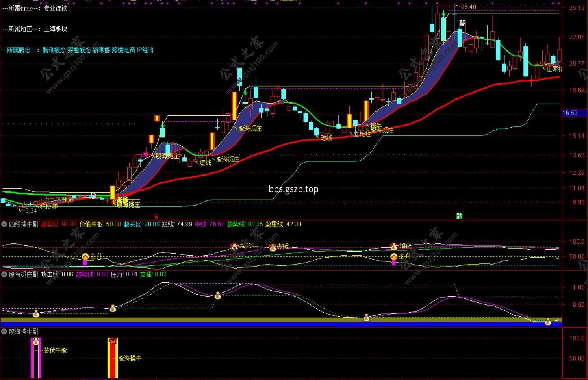This screenshot has height=380, width=588.
Task: Click the 超量线: 42.38 legend value
Action: coord(284,224)
